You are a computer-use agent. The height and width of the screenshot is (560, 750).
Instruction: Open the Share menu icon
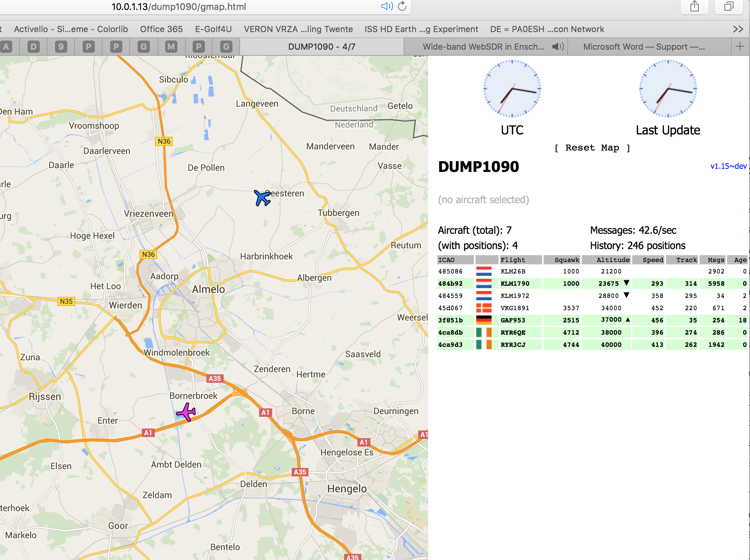pyautogui.click(x=694, y=6)
